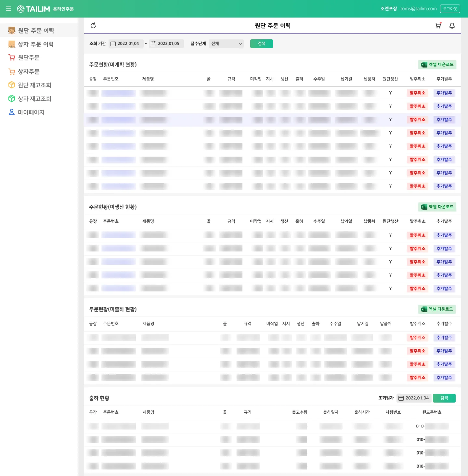This screenshot has width=468, height=476.
Task: Click the 상자 주문 이력 sidebar icon
Action: [x=12, y=44]
